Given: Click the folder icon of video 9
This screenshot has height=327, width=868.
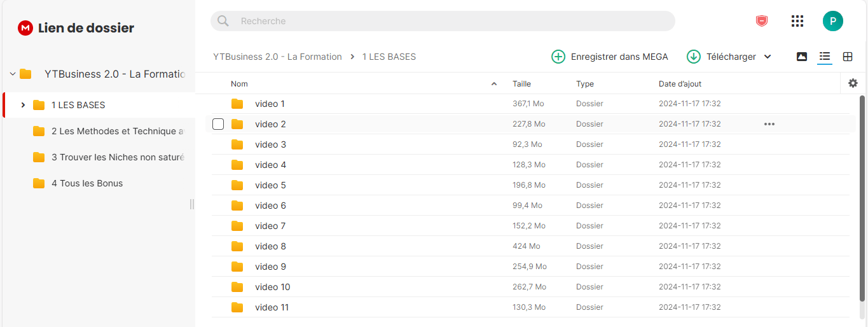Looking at the screenshot, I should [237, 267].
